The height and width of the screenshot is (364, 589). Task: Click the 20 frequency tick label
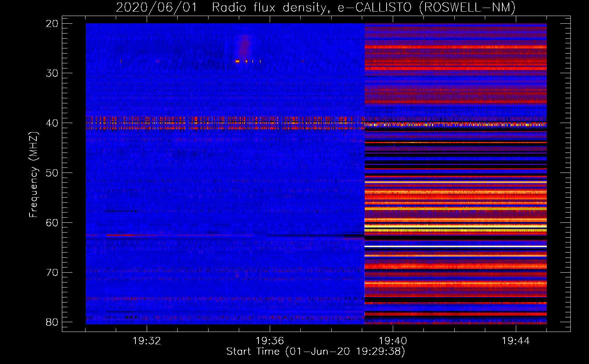coord(52,24)
